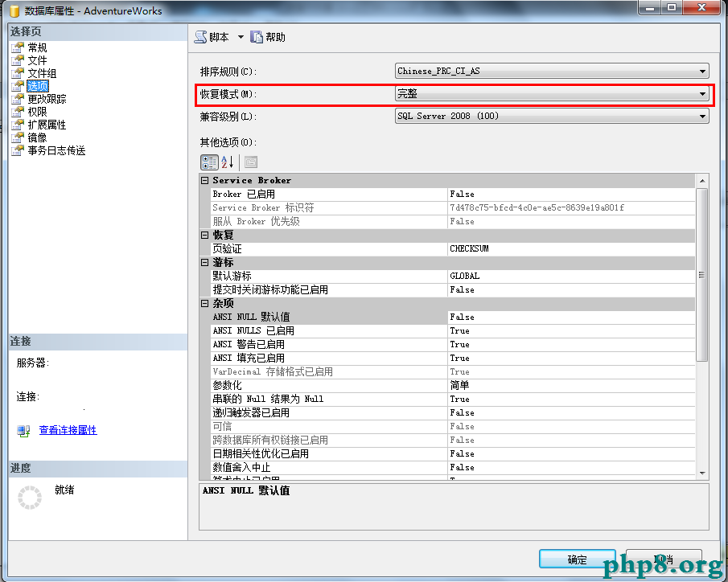Click 脚本 toolbar button
The image size is (728, 582).
212,37
